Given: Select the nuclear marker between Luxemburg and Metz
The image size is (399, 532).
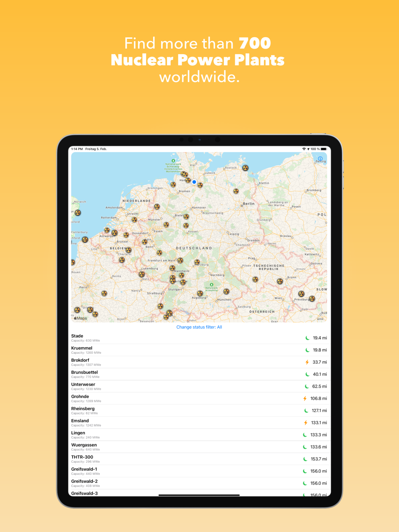Looking at the screenshot, I should tap(142, 274).
